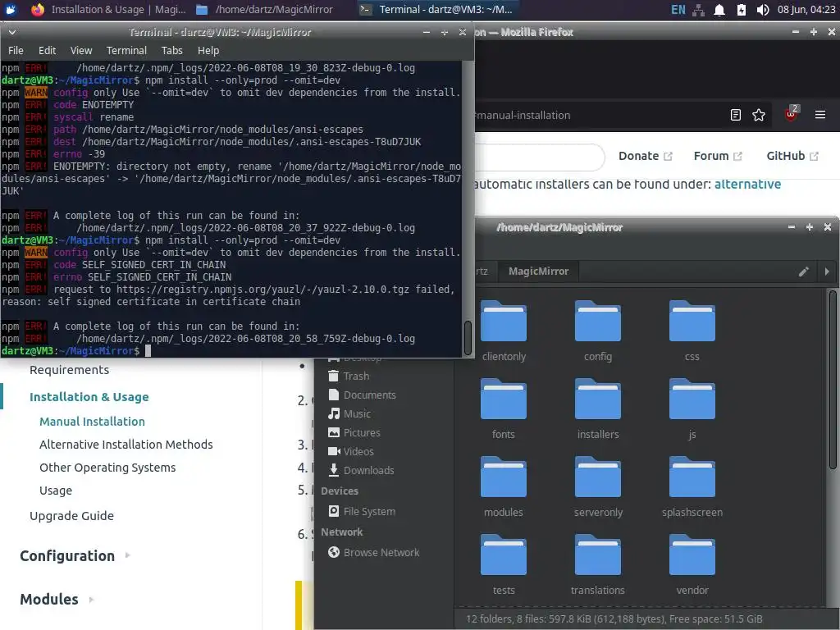The image size is (840, 630).
Task: Click the Firefox reader view icon
Action: tap(736, 115)
